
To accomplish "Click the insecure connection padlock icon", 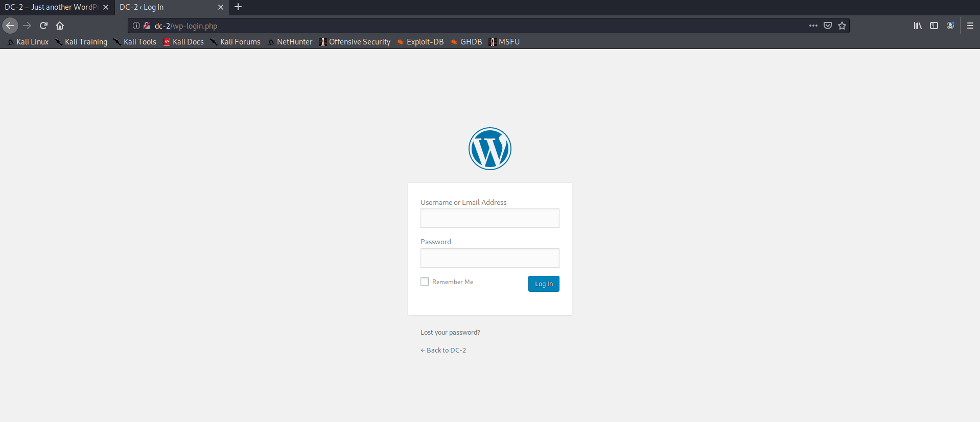I will pos(147,26).
